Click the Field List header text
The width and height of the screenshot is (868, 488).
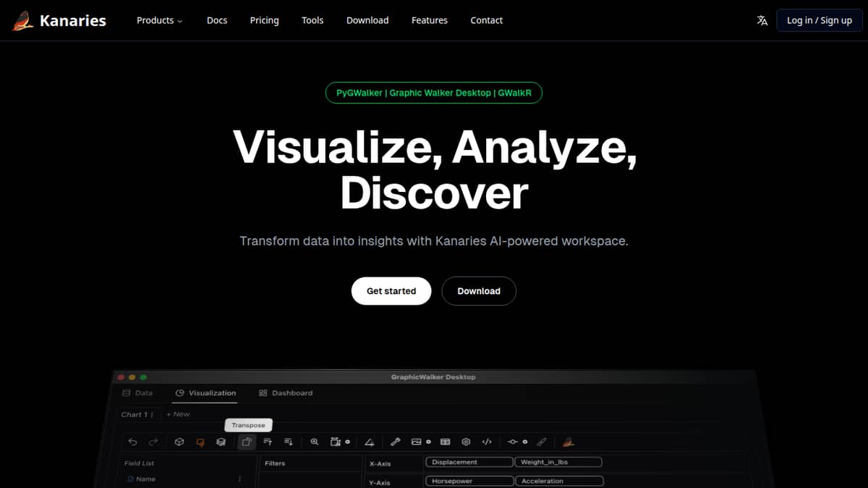[x=139, y=463]
